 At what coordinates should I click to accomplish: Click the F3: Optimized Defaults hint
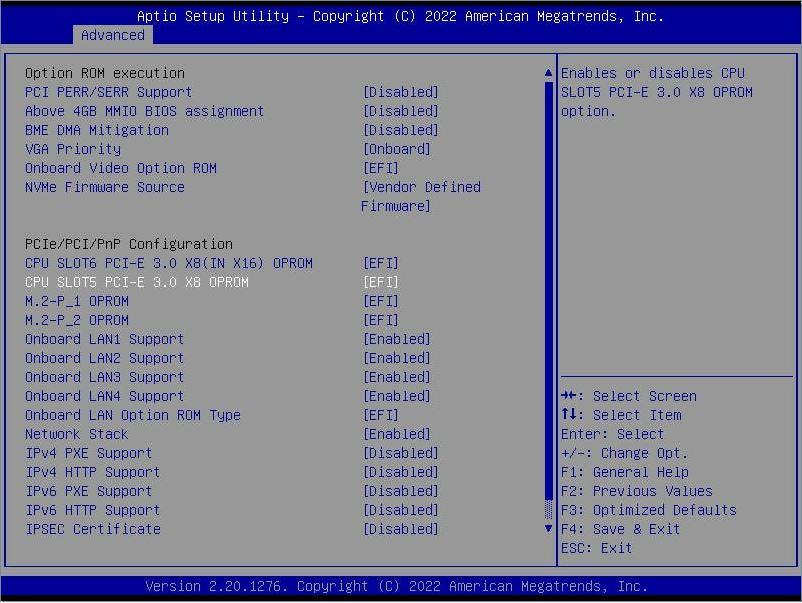click(x=649, y=510)
